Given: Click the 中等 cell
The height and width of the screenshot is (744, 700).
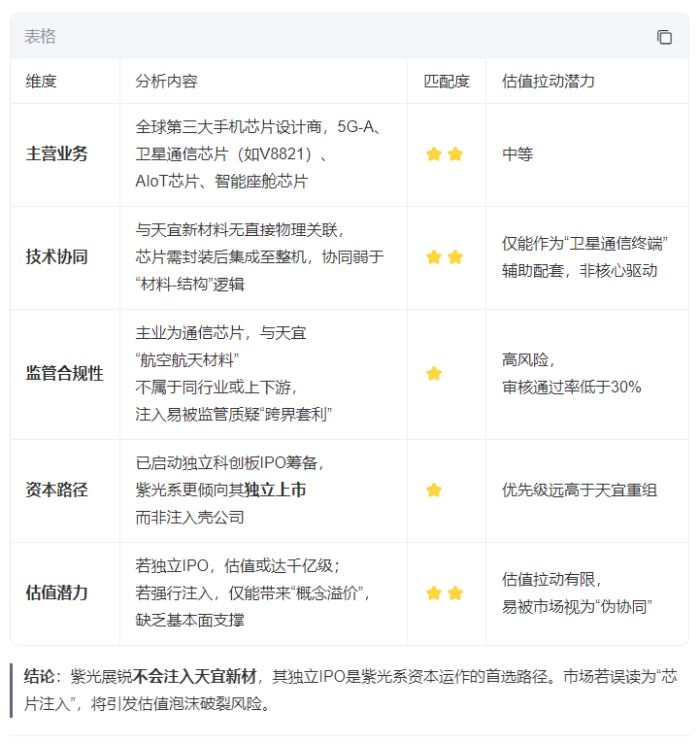Looking at the screenshot, I should (x=517, y=154).
